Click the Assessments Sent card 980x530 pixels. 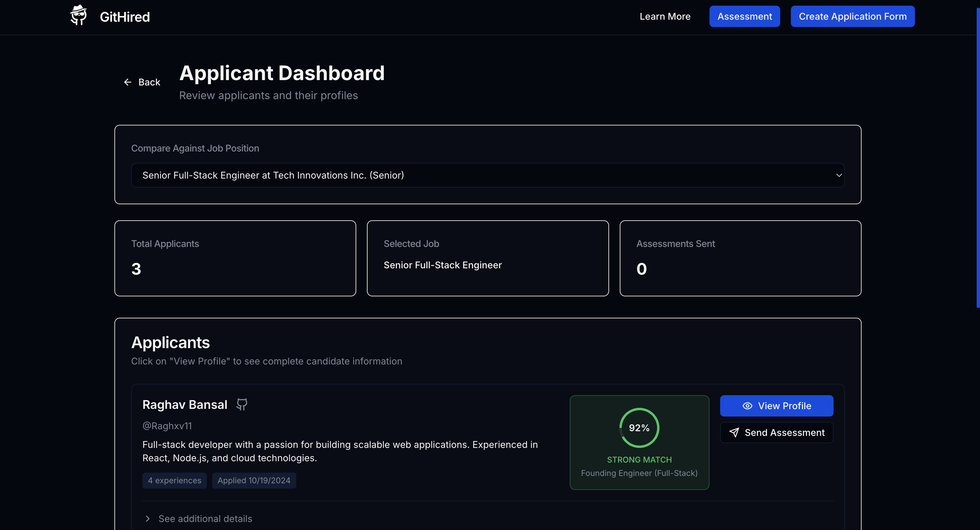(x=740, y=258)
